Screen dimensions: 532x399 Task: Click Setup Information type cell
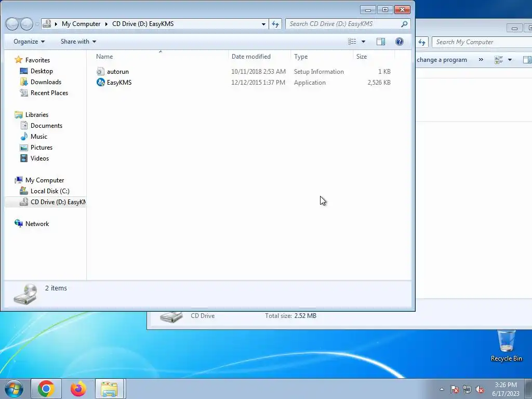[319, 72]
